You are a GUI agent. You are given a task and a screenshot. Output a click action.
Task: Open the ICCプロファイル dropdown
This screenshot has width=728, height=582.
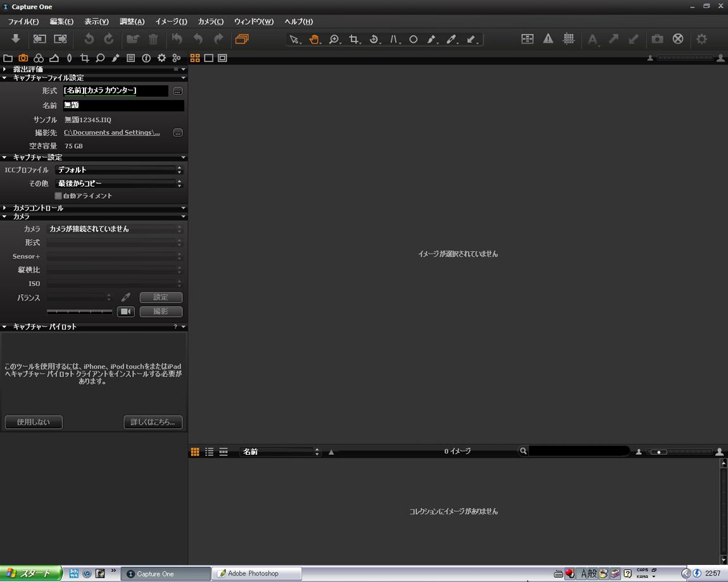coord(119,170)
